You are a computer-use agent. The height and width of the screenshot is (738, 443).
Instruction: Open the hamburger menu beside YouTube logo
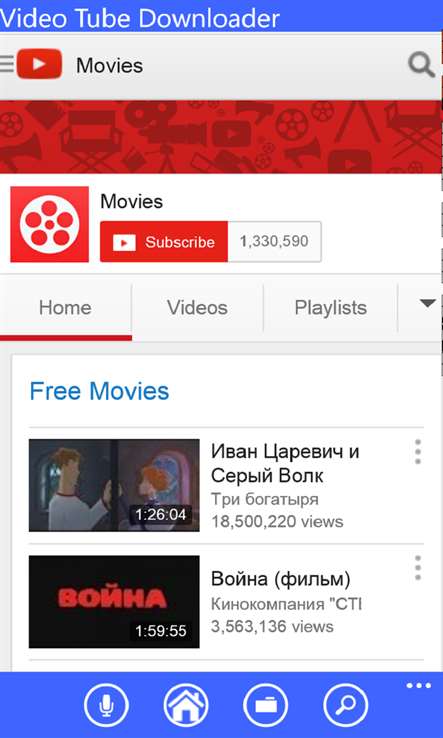[x=7, y=64]
